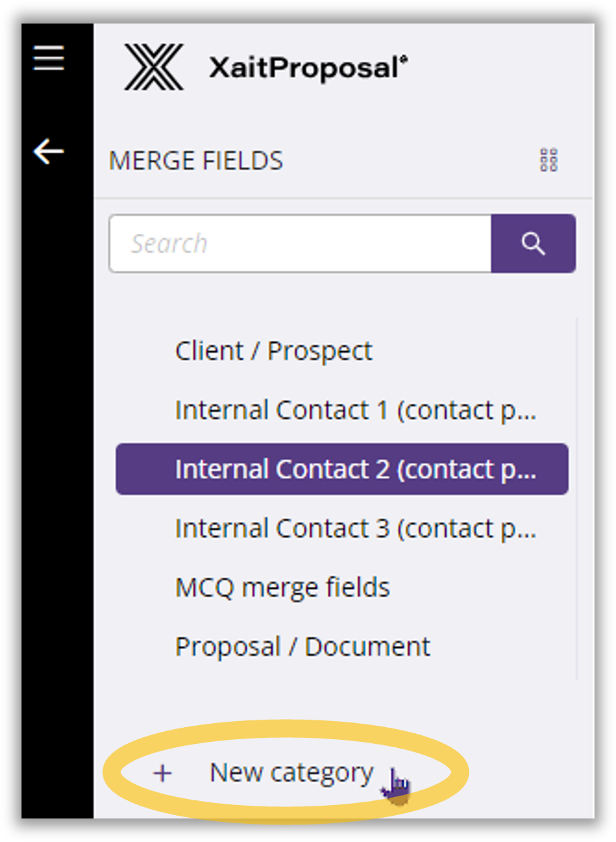616x842 pixels.
Task: Click the MERGE FIELDS panel header
Action: click(x=195, y=160)
